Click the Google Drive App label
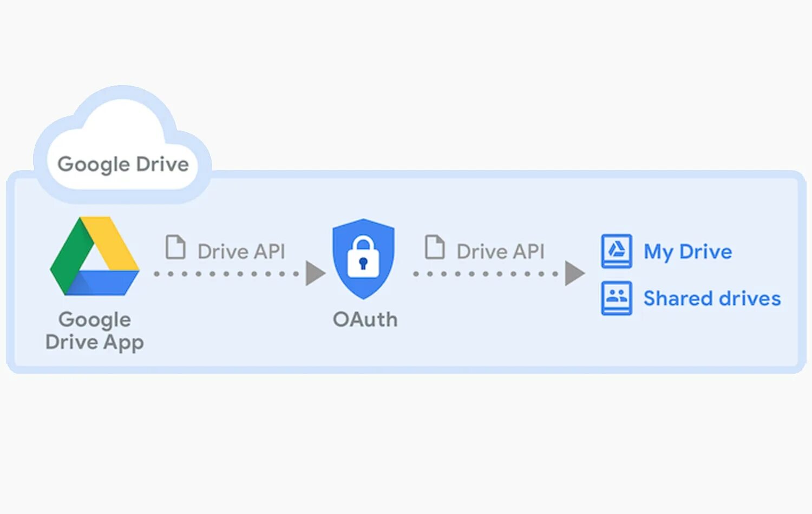 95,331
